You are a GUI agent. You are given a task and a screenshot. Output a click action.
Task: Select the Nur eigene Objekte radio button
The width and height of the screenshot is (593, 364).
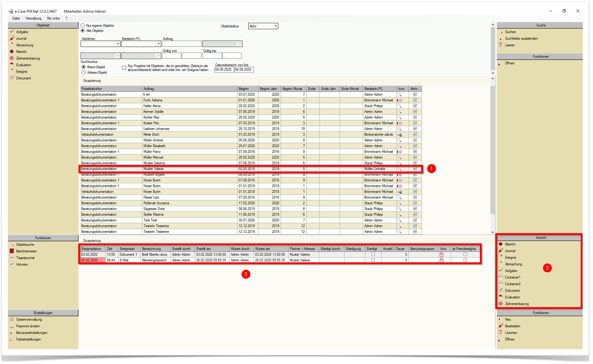click(83, 26)
